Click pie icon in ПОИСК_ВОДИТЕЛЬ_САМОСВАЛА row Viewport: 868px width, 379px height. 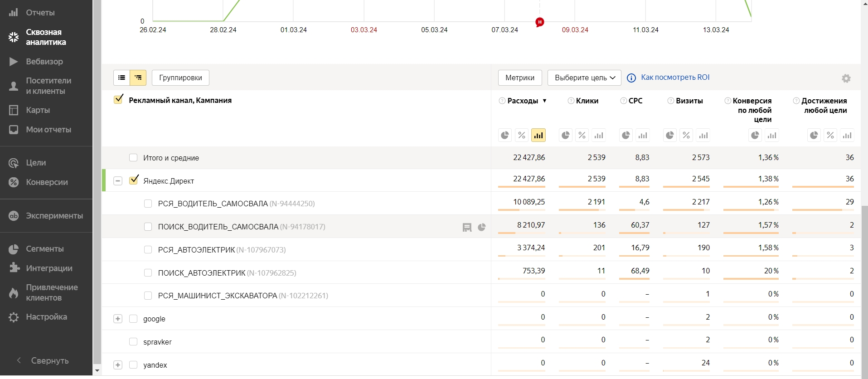click(481, 227)
